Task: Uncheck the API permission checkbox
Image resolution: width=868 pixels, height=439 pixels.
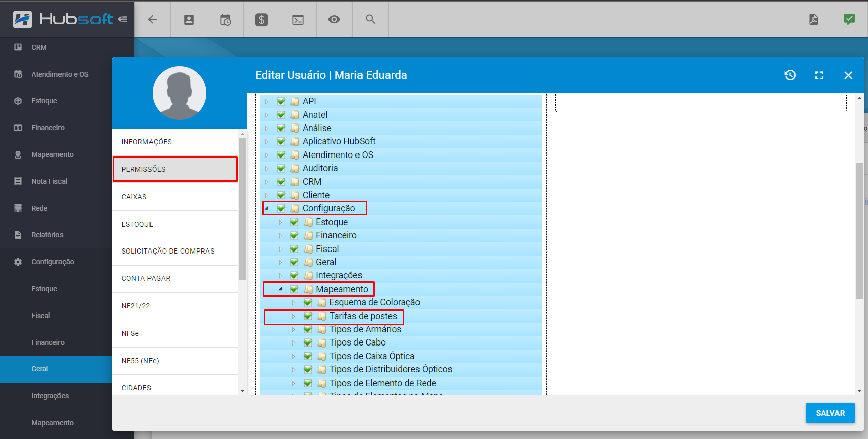Action: coord(281,101)
